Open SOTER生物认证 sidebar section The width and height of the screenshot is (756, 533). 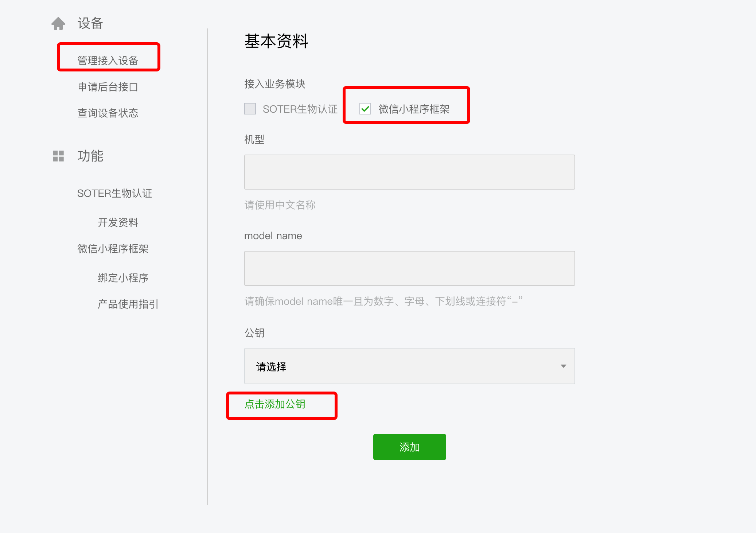(114, 193)
